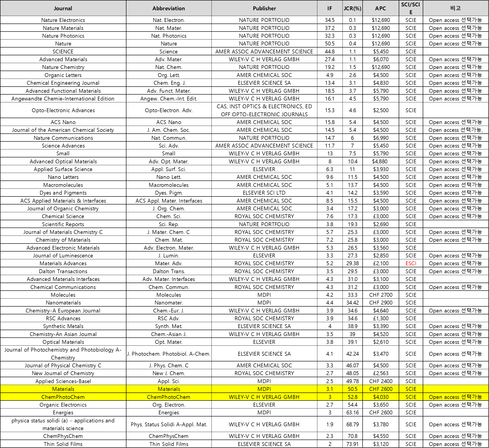The width and height of the screenshot is (489, 448).
Task: Click APC value '£2,563' for New Journal of Chemistry
Action: (381, 373)
